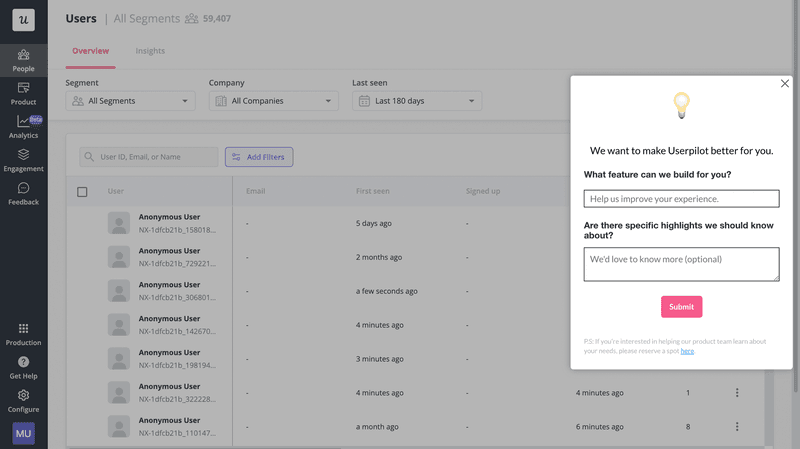Expand the All Companies dropdown
The width and height of the screenshot is (800, 449).
tap(273, 101)
